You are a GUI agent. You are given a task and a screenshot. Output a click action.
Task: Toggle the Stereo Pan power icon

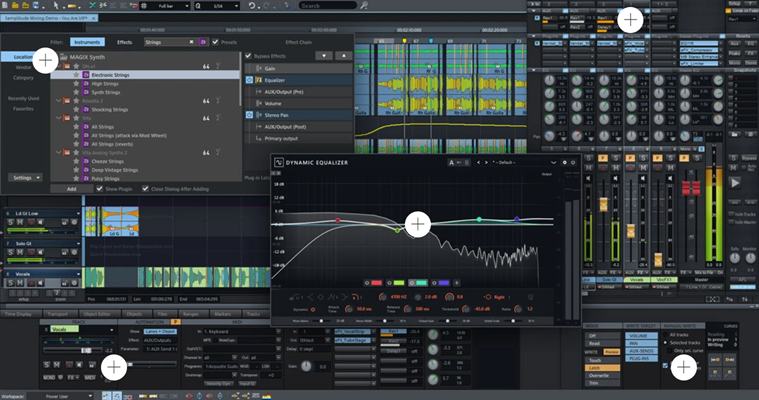(248, 116)
